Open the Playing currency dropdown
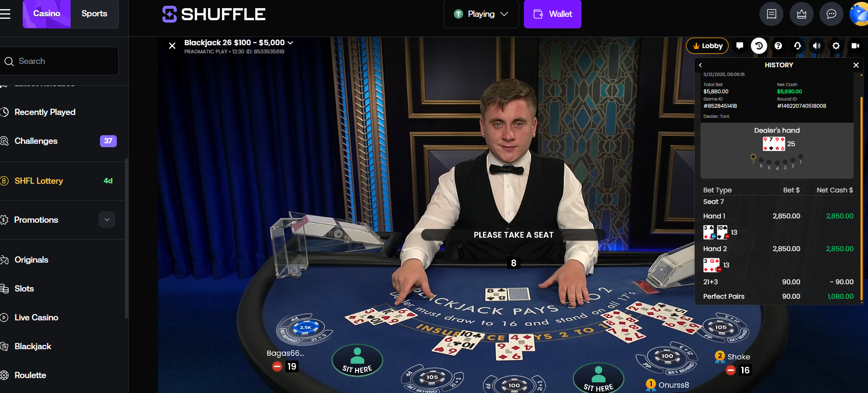The image size is (868, 393). (481, 14)
